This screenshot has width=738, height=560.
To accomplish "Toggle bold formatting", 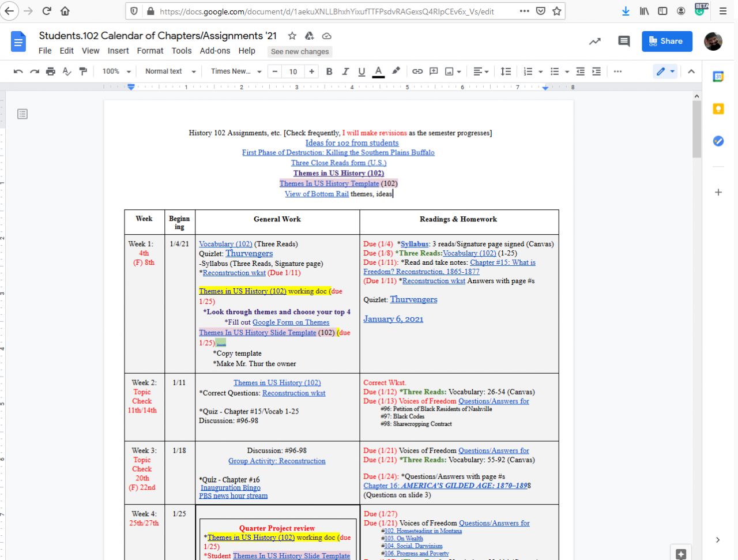I will coord(329,72).
